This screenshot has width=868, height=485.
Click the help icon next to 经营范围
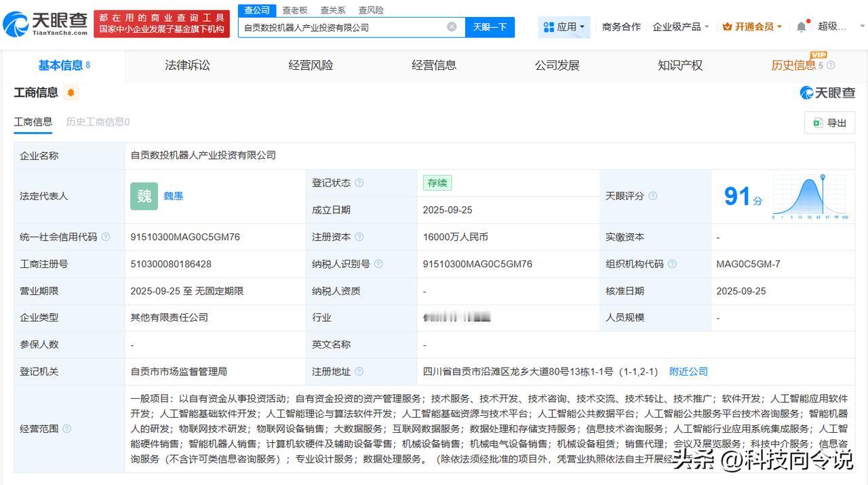point(66,429)
